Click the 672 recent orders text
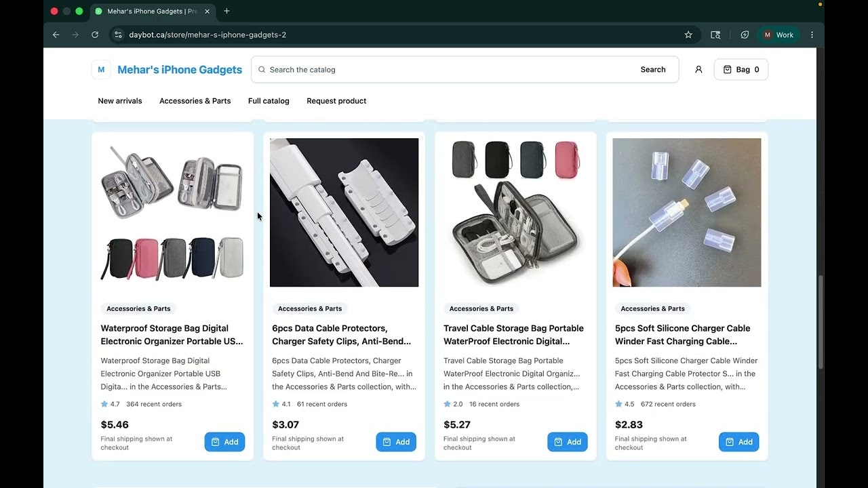This screenshot has height=488, width=868. 668,404
